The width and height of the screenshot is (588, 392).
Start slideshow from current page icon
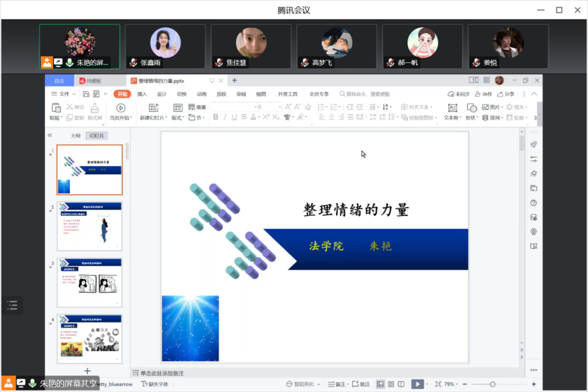pos(121,108)
